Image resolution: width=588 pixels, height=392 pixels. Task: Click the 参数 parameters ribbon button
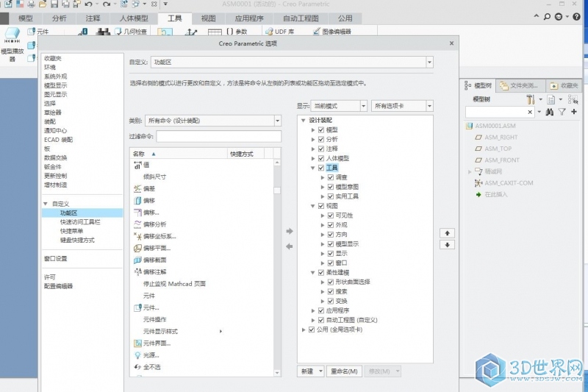237,32
